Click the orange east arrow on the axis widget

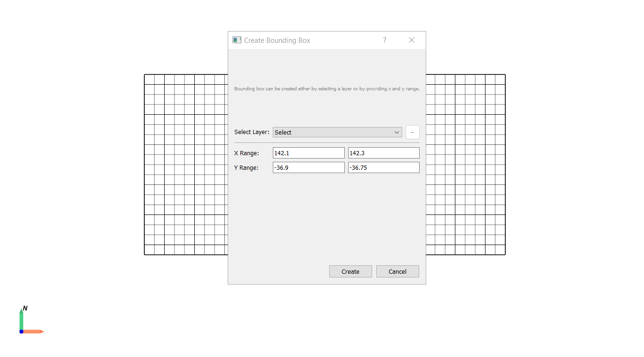(x=34, y=332)
